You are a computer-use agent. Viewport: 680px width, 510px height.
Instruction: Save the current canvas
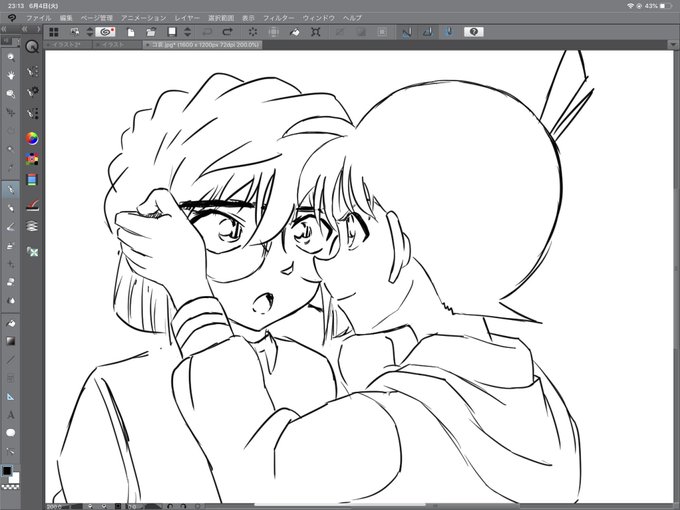point(172,32)
